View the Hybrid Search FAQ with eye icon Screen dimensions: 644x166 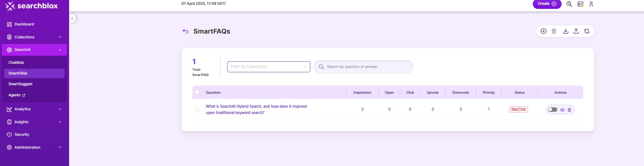click(x=562, y=110)
